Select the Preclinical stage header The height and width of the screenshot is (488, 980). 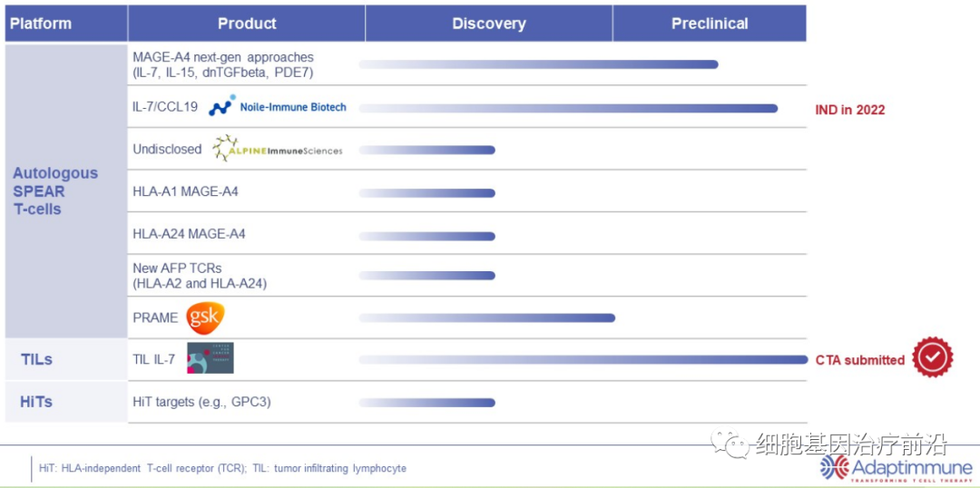[710, 24]
